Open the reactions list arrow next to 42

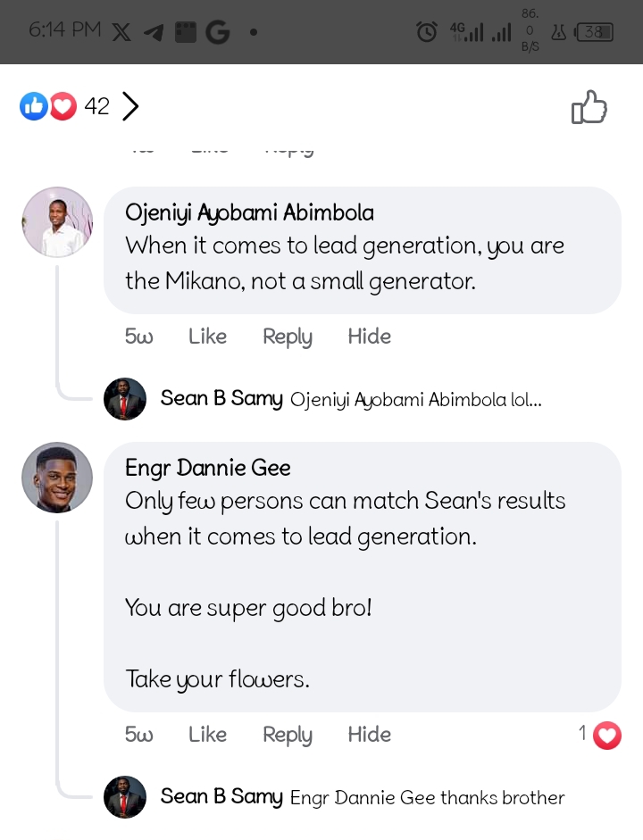coord(130,107)
